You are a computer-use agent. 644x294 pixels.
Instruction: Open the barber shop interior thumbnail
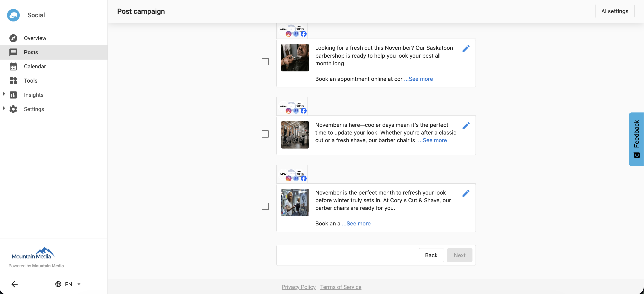tap(295, 135)
